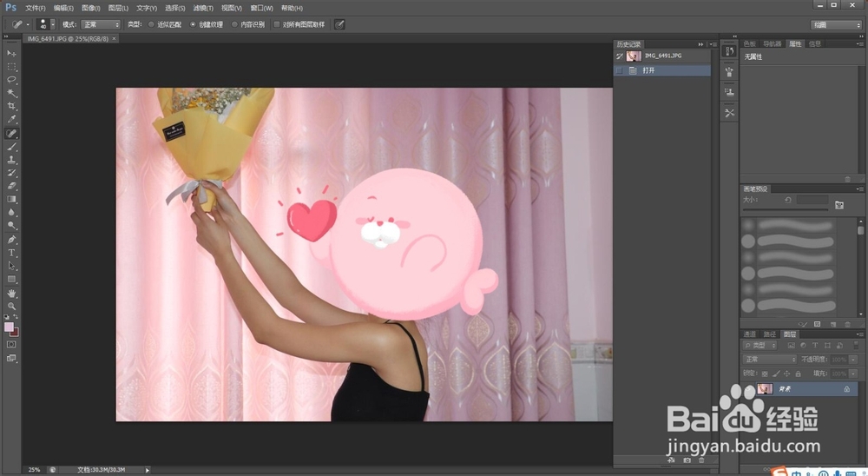Open History panel flyout menu
Screen dimensions: 868x476
713,44
